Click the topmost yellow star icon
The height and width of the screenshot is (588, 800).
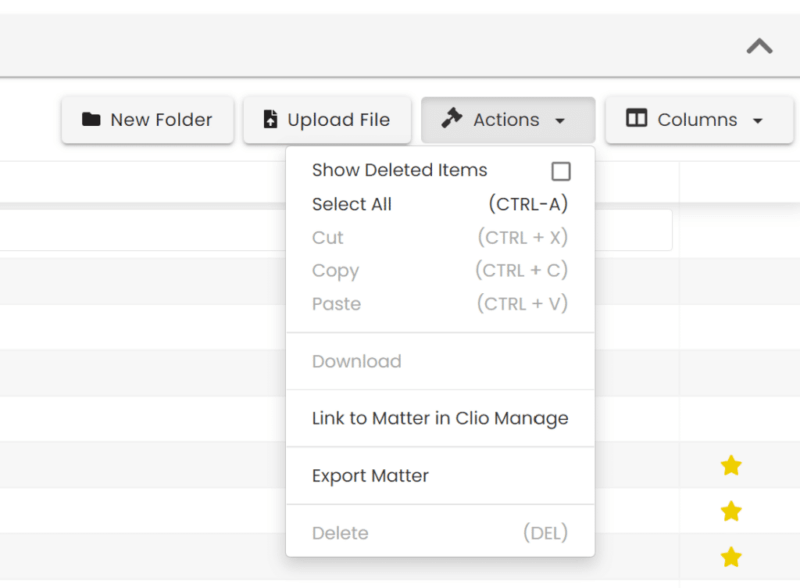coord(731,465)
